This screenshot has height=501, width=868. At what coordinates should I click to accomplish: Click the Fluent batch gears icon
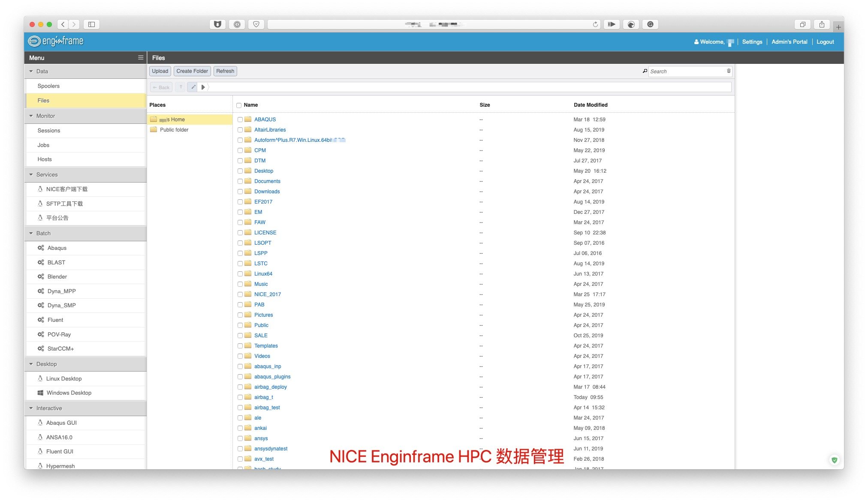pyautogui.click(x=41, y=320)
